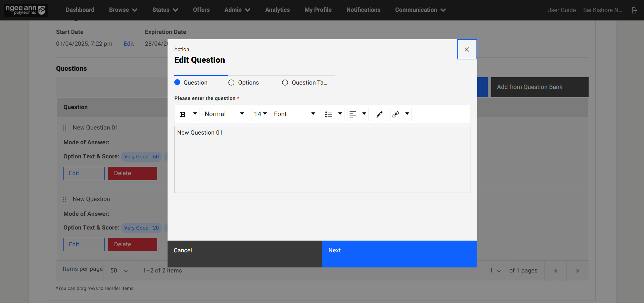Open the Font family dropdown
The image size is (644, 303).
(x=295, y=114)
